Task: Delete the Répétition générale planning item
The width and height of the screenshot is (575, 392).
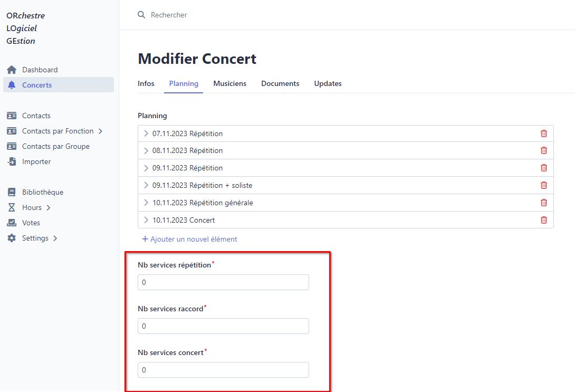Action: 544,203
